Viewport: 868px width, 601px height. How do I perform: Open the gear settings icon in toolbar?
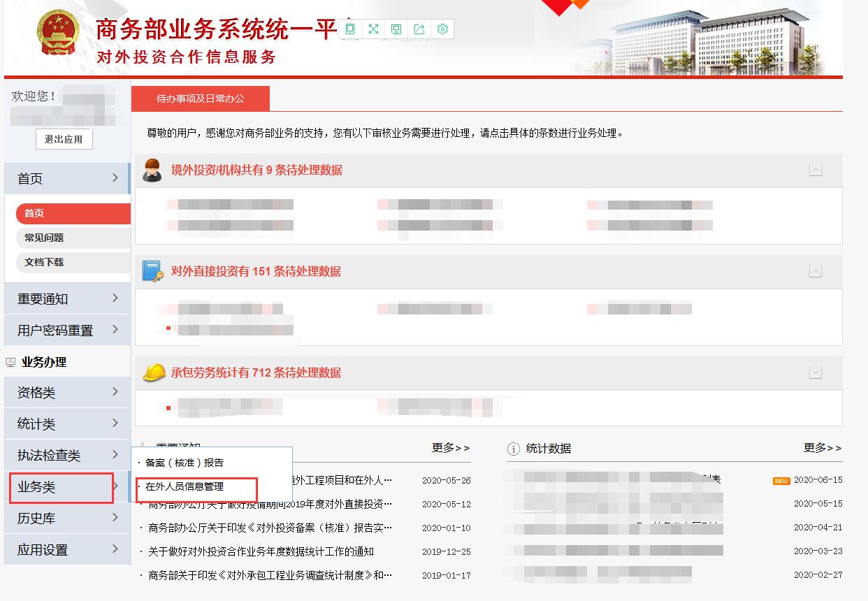[x=442, y=29]
